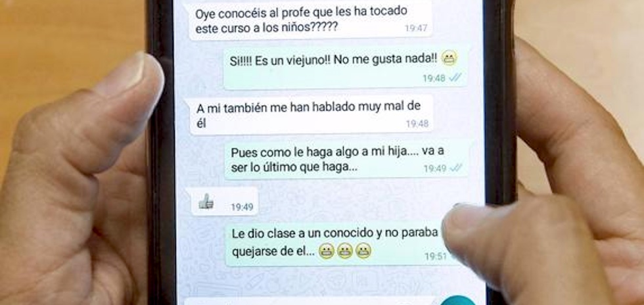Tap the teal voice message button
644x305 pixels.
[x=458, y=301]
